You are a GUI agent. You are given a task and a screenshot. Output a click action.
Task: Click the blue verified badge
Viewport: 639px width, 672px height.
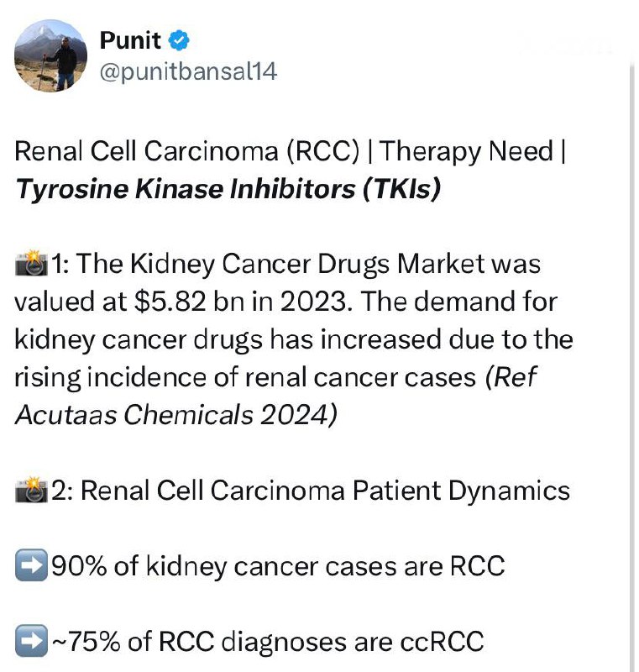[x=181, y=39]
